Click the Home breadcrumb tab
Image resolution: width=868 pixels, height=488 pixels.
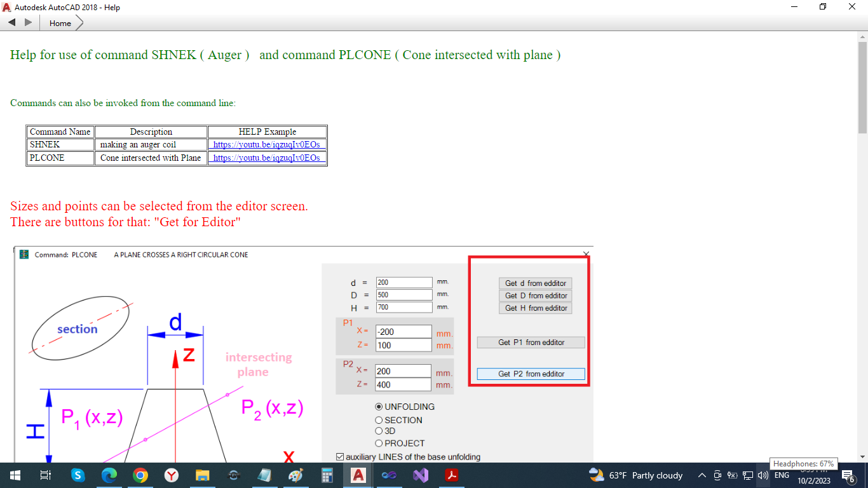(x=60, y=23)
